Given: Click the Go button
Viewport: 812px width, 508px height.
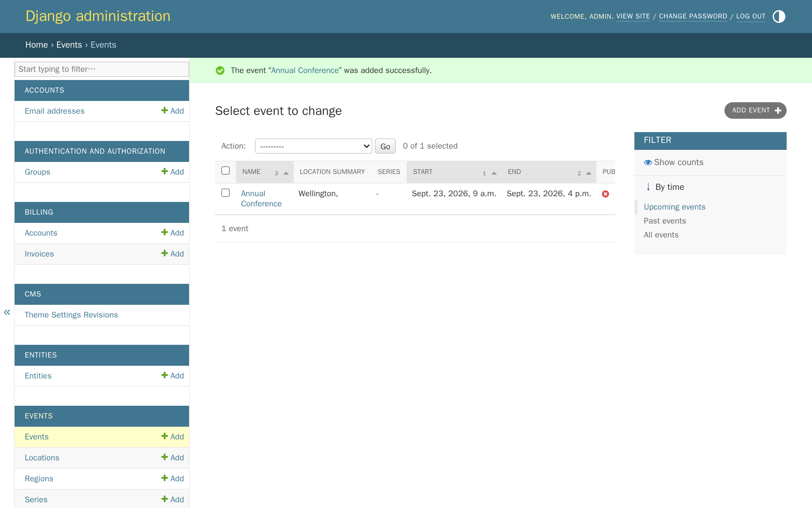Looking at the screenshot, I should tap(385, 146).
